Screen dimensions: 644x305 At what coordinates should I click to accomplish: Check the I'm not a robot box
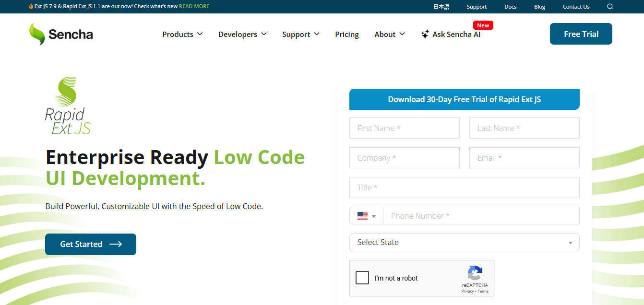362,278
